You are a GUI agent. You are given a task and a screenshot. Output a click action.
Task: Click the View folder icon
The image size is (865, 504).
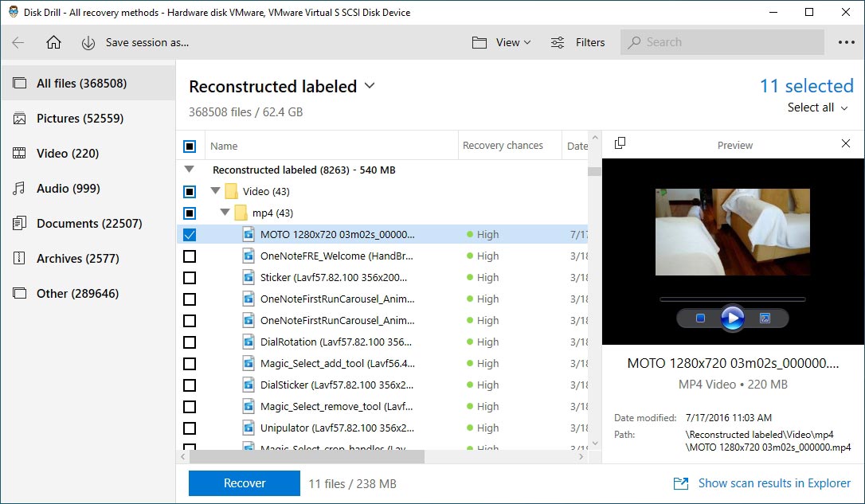[479, 42]
